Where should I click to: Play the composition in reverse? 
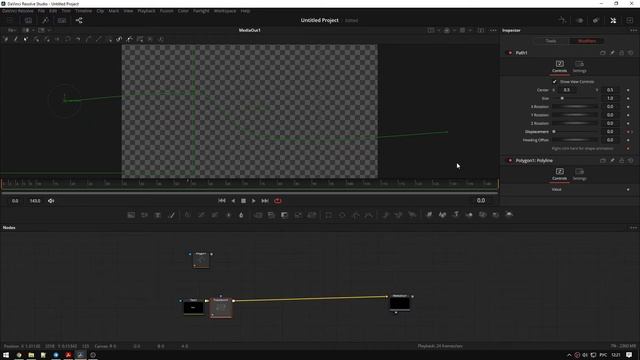pyautogui.click(x=233, y=201)
